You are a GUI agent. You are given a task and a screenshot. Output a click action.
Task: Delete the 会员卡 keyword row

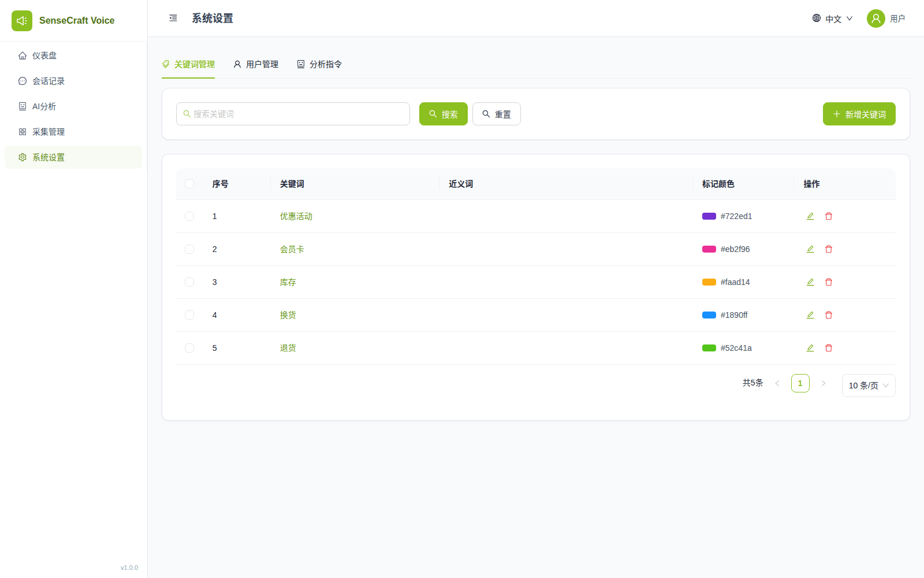[829, 249]
